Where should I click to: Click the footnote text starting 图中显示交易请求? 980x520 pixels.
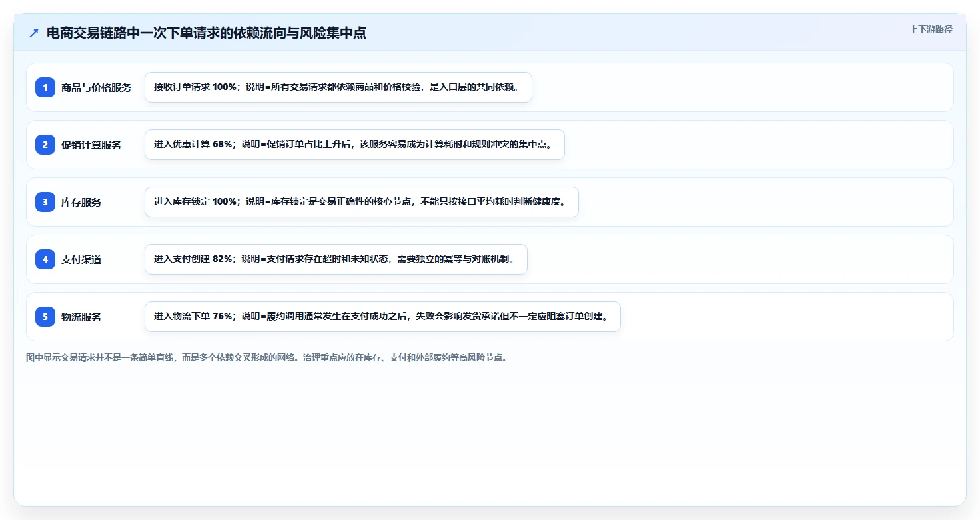tap(266, 358)
